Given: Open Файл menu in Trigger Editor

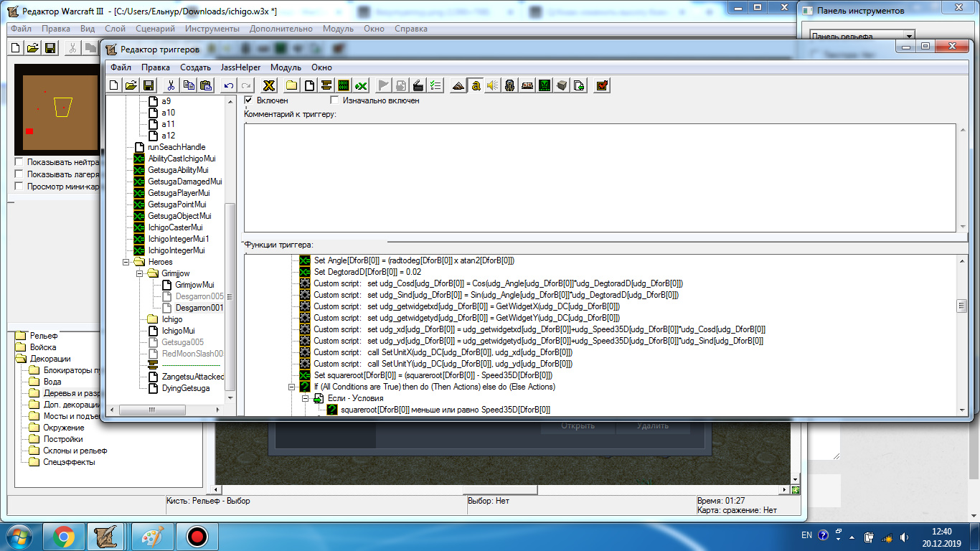Looking at the screenshot, I should [x=121, y=67].
